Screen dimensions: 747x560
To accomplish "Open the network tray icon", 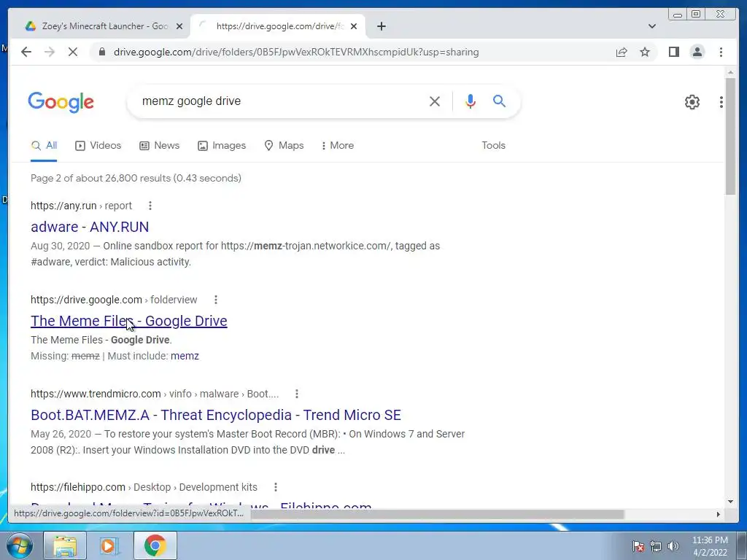I will 656,546.
